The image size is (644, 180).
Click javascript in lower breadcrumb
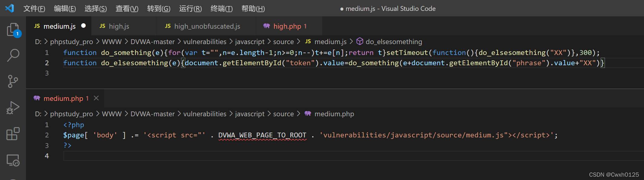pyautogui.click(x=250, y=114)
